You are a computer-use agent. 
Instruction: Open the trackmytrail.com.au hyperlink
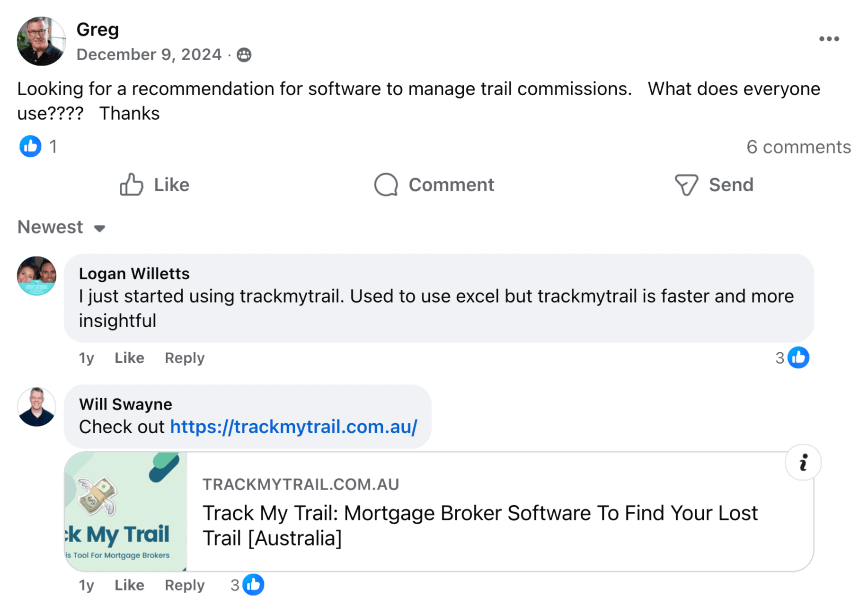point(293,427)
